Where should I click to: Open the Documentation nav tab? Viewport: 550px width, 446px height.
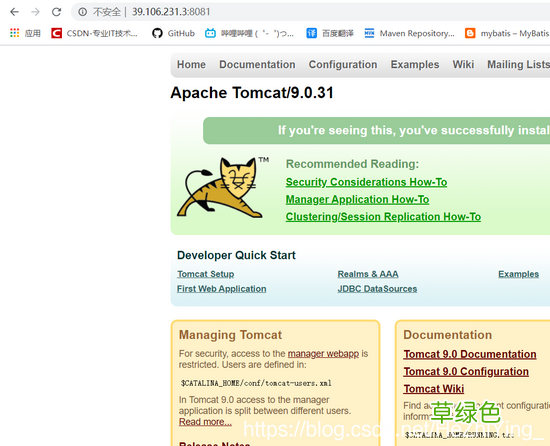[x=257, y=65]
